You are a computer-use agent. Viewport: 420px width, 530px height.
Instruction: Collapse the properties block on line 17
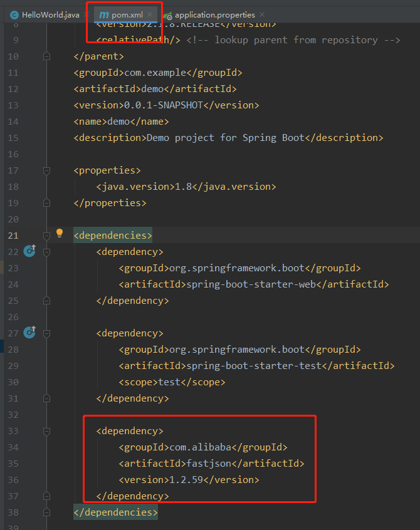[46, 170]
